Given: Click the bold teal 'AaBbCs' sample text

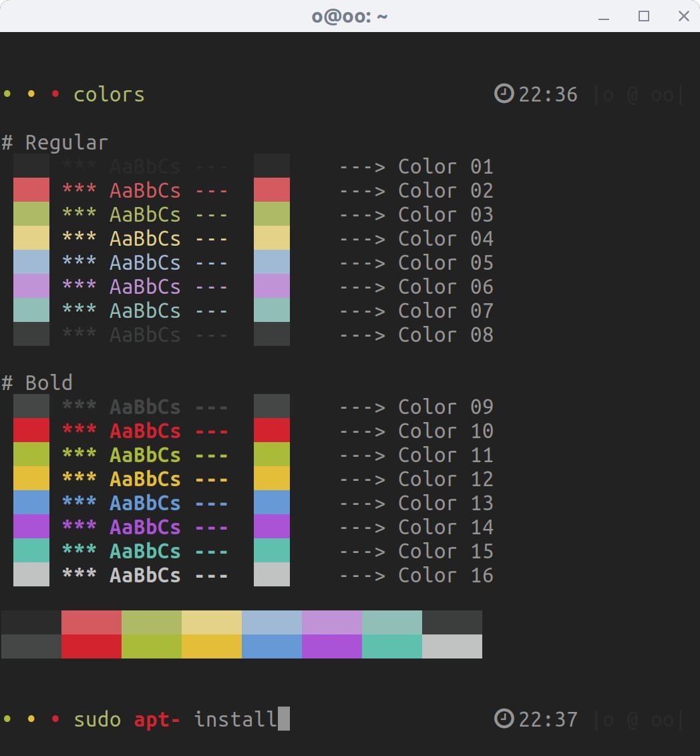Looking at the screenshot, I should click(145, 551).
